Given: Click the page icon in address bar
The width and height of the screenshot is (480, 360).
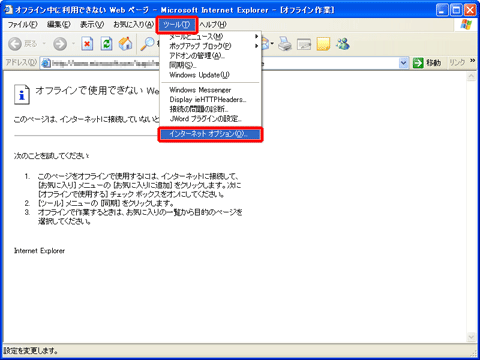Looking at the screenshot, I should (46, 63).
